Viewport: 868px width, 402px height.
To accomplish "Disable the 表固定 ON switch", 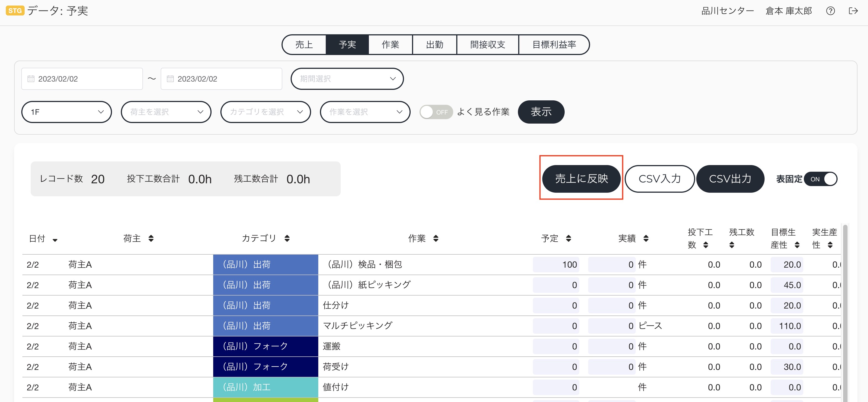I will (820, 179).
